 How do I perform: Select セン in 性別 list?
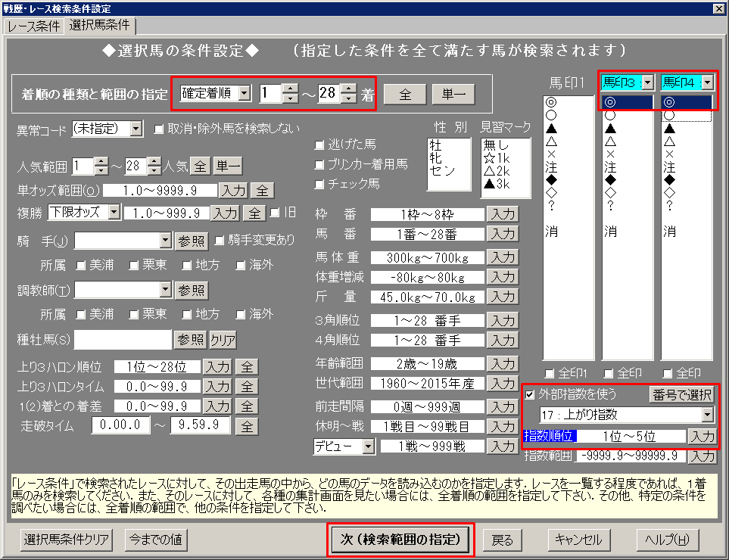pyautogui.click(x=442, y=171)
